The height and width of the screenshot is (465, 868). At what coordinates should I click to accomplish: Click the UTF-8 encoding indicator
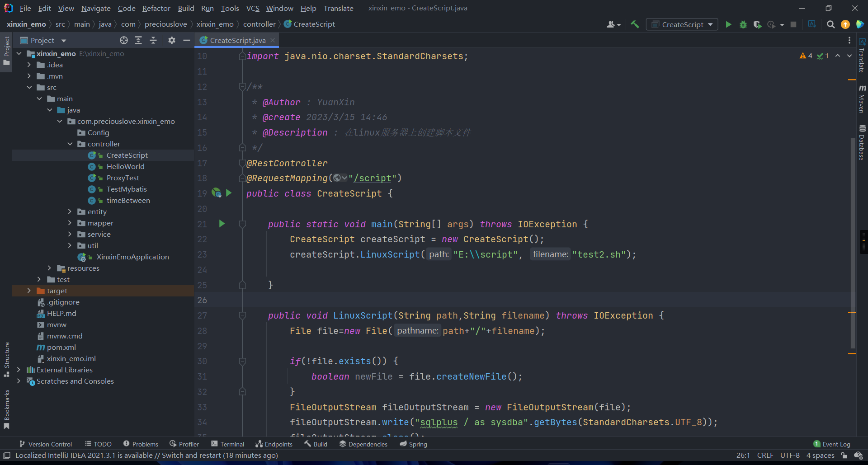point(789,455)
